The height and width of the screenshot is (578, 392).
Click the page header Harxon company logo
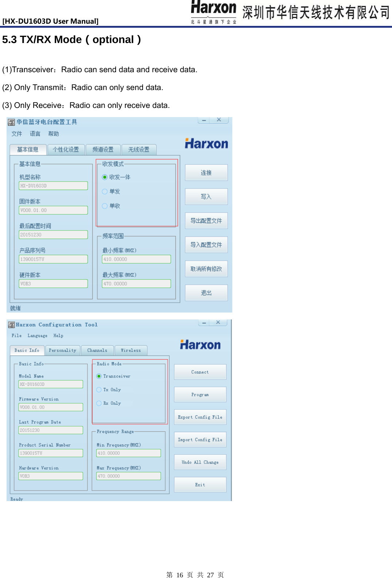pos(214,12)
